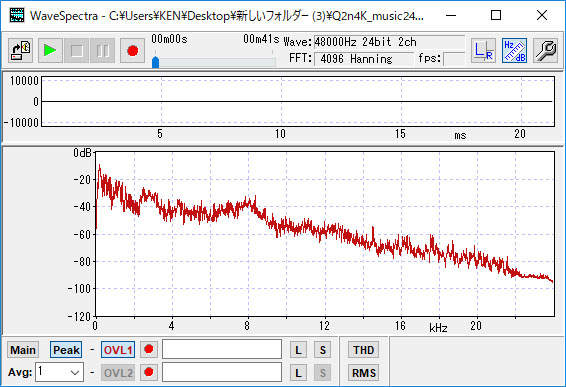Toggle the Main display button

[23, 350]
